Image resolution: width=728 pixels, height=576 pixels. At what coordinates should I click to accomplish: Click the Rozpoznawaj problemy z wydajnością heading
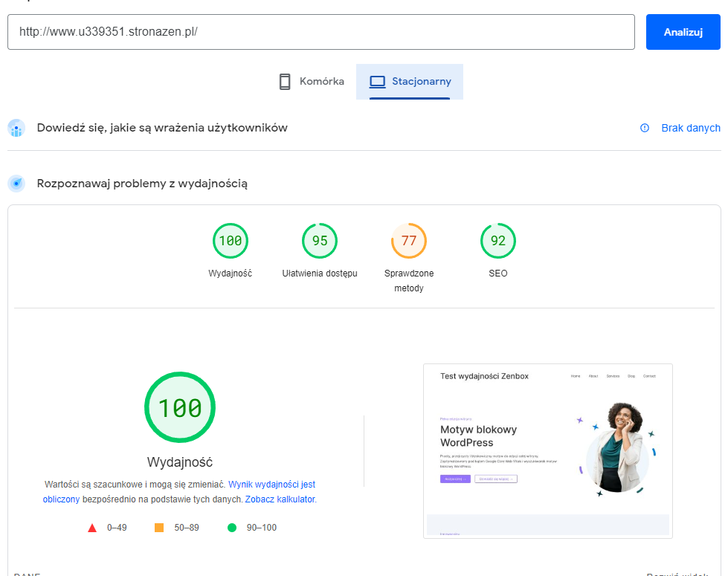coord(142,184)
